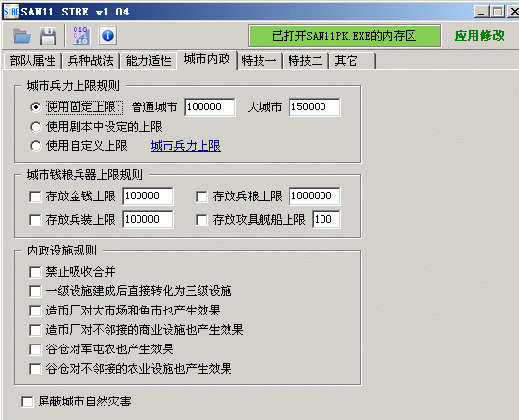Click the SIRE app icon in the title bar
Screen dimensions: 519x420
click(12, 12)
